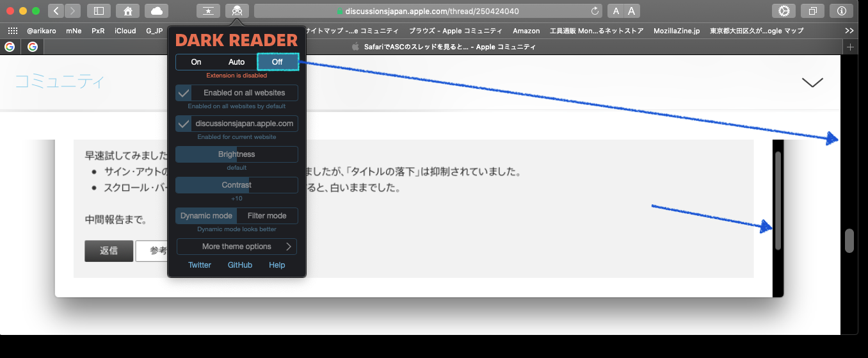Open the GitHub link in Dark Reader
The image size is (868, 358).
(240, 265)
